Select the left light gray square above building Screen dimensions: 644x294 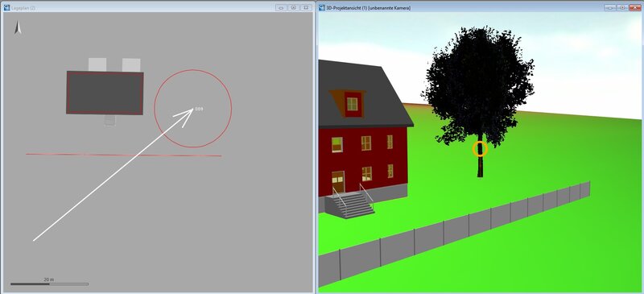pyautogui.click(x=97, y=64)
